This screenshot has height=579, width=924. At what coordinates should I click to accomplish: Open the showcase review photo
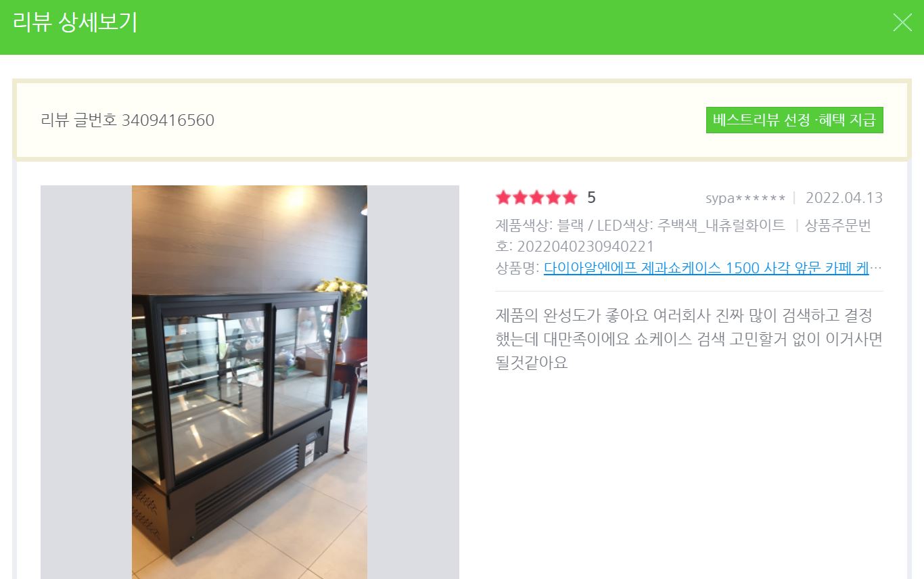point(250,382)
